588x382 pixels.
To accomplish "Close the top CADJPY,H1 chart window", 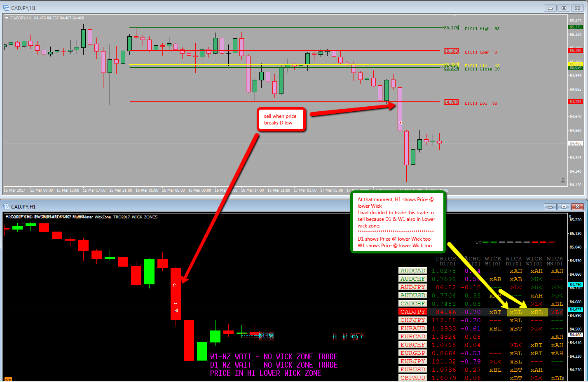I will [578, 8].
